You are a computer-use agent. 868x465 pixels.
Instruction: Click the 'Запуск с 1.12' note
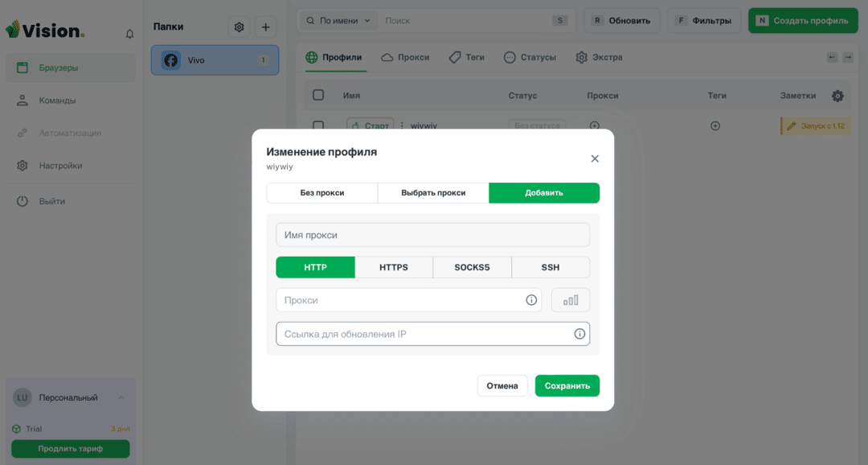816,126
